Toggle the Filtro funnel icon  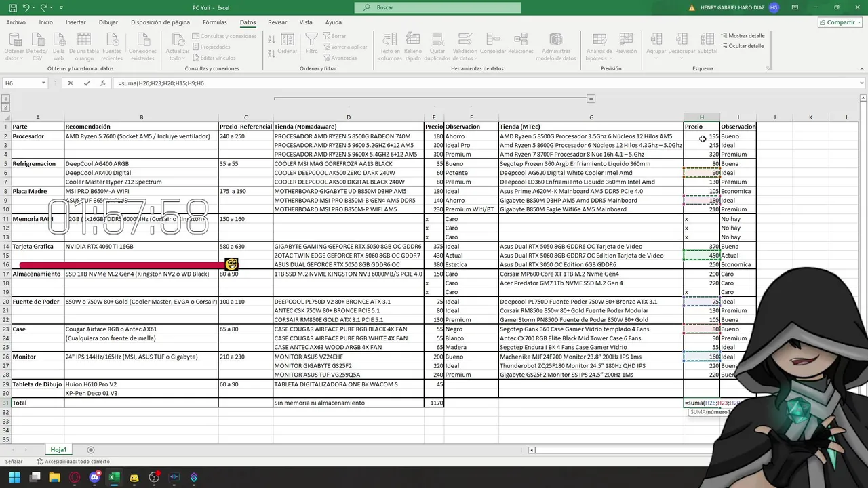point(311,43)
